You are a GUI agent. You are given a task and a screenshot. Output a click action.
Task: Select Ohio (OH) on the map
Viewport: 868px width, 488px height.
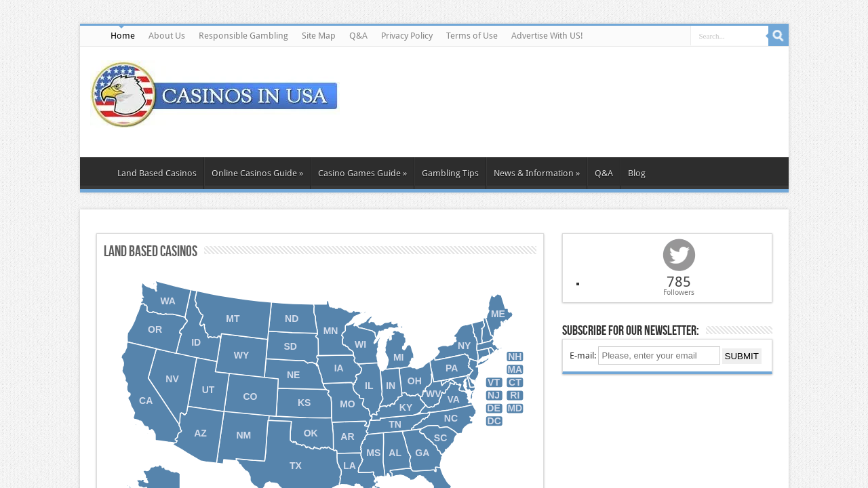click(x=414, y=381)
